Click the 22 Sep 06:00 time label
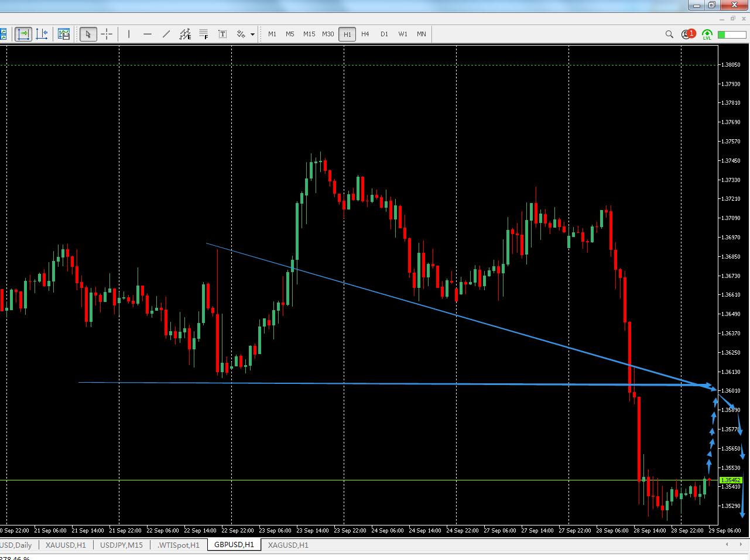The height and width of the screenshot is (560, 750). click(x=163, y=531)
